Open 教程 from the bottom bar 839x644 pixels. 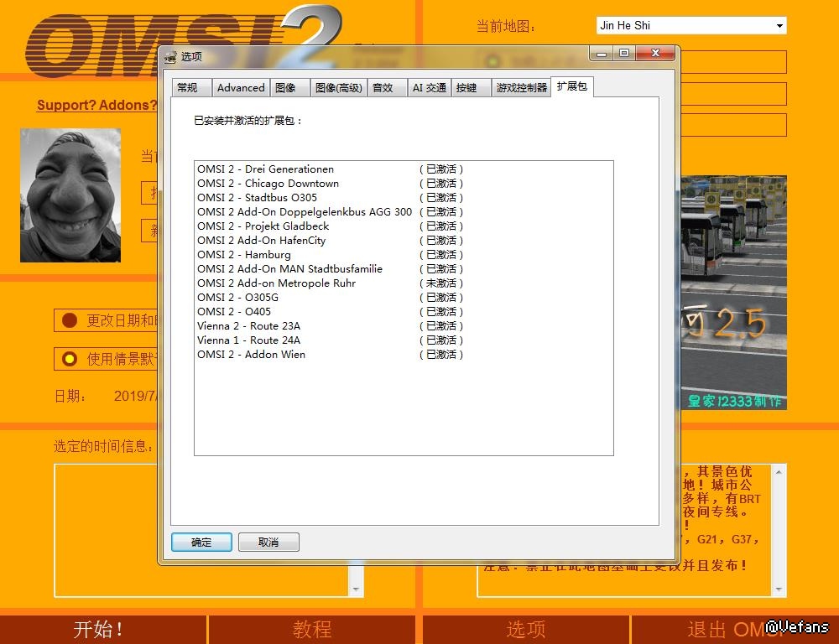pos(312,629)
